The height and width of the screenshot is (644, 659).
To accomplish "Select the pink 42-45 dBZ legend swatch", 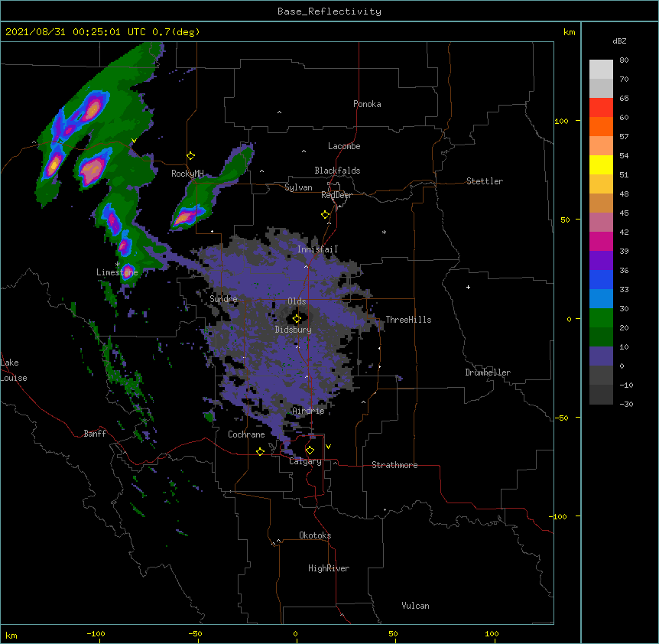I will tap(601, 223).
